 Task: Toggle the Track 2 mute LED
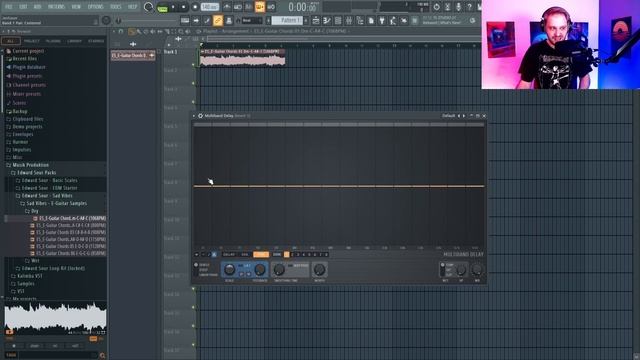(193, 83)
